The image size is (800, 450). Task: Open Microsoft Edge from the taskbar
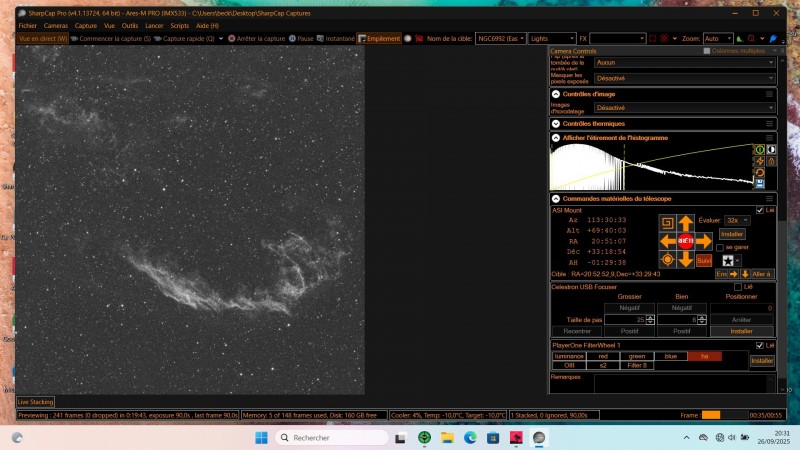click(x=470, y=438)
